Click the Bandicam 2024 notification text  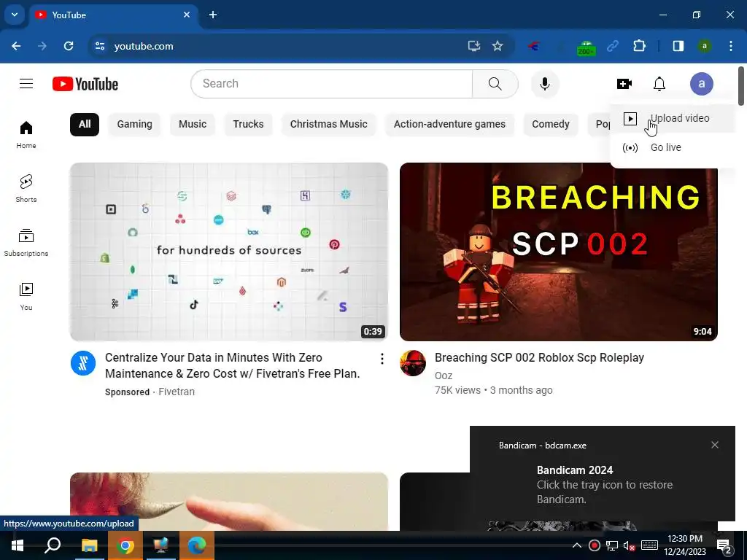click(x=575, y=470)
